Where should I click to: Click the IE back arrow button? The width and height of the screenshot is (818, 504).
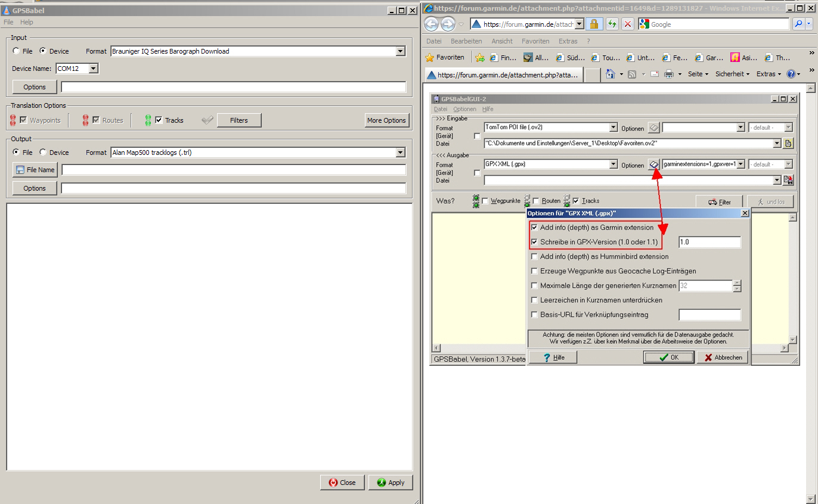click(431, 24)
